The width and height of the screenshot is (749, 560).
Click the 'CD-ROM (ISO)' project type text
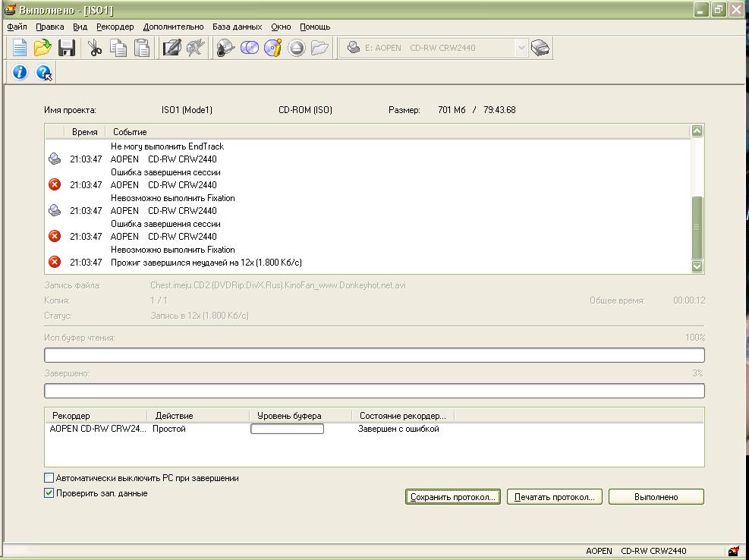pyautogui.click(x=305, y=110)
